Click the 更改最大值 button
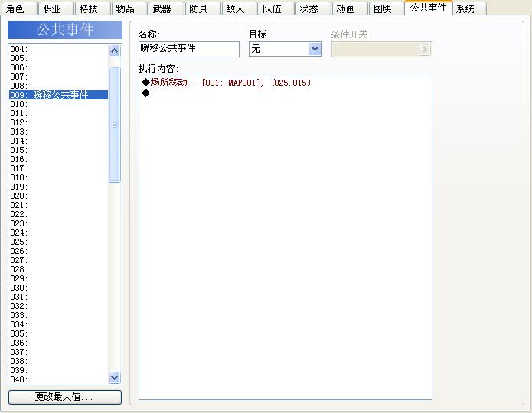The width and height of the screenshot is (532, 413). pyautogui.click(x=65, y=397)
